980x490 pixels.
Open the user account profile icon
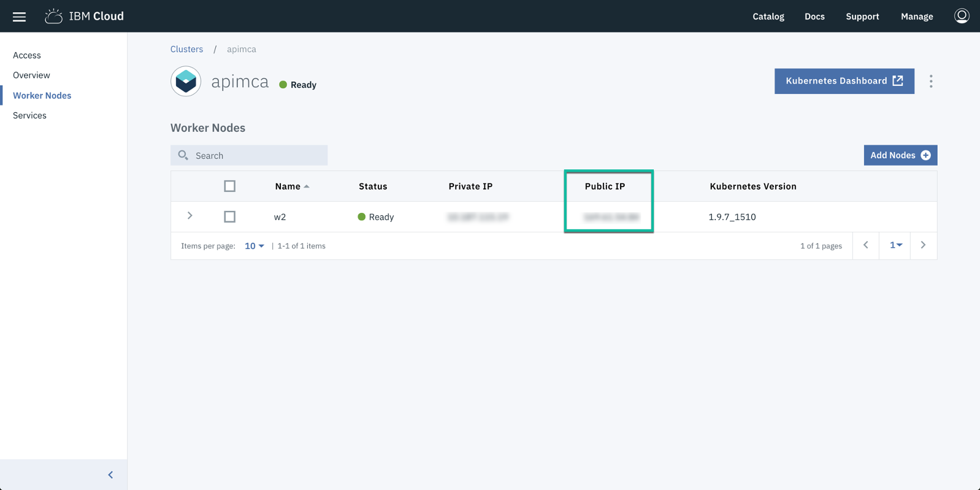click(x=962, y=16)
